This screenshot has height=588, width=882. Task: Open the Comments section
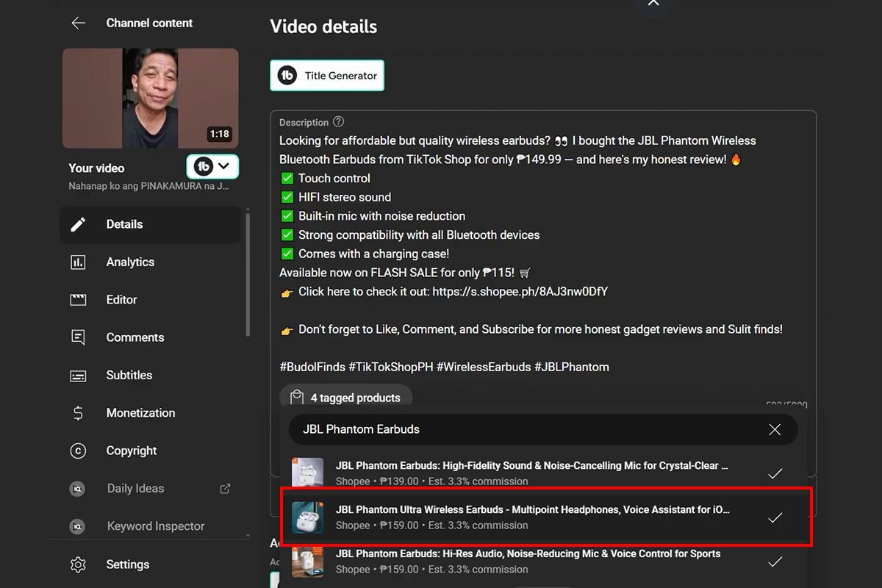click(150, 337)
